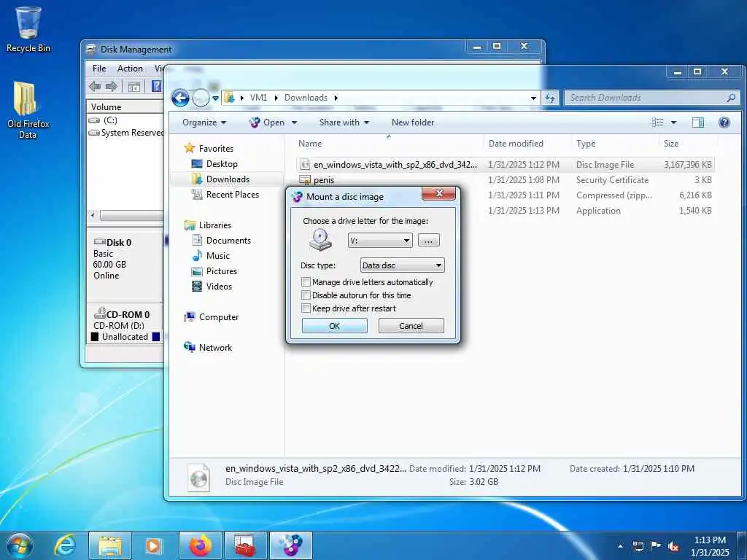The width and height of the screenshot is (747, 560).
Task: Click the Explorer Forward arrow button
Action: point(201,98)
